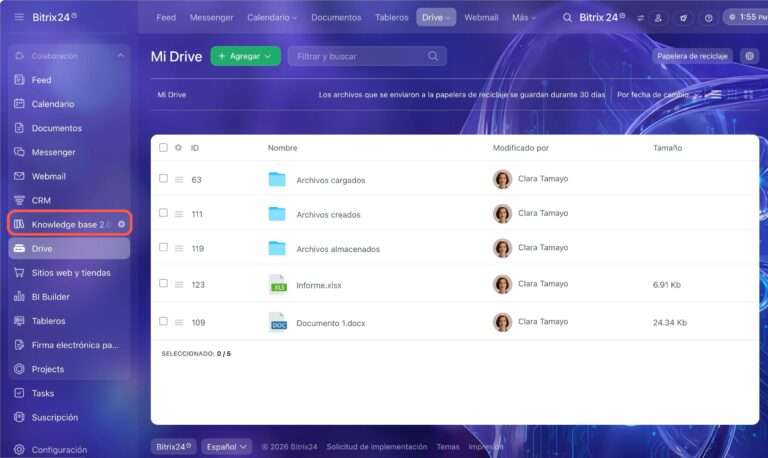Open BI Builder in the sidebar
This screenshot has height=458, width=768.
(69, 297)
